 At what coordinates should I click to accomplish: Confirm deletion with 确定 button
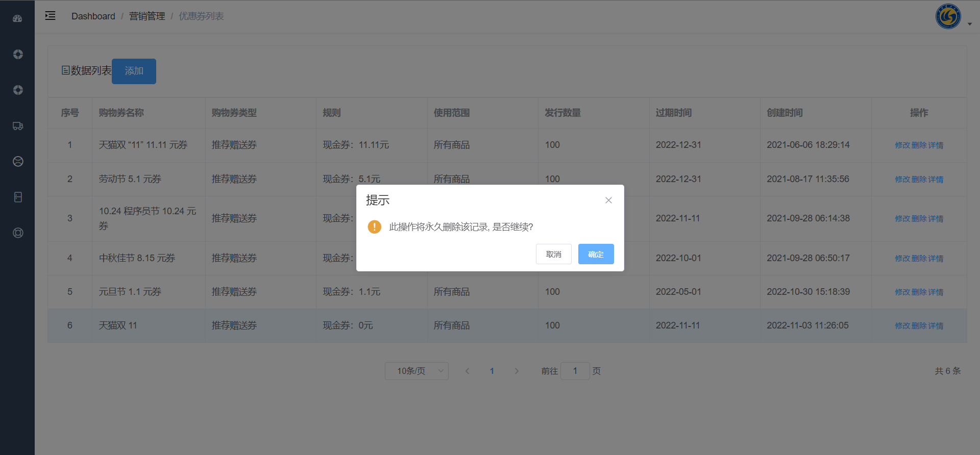[596, 254]
